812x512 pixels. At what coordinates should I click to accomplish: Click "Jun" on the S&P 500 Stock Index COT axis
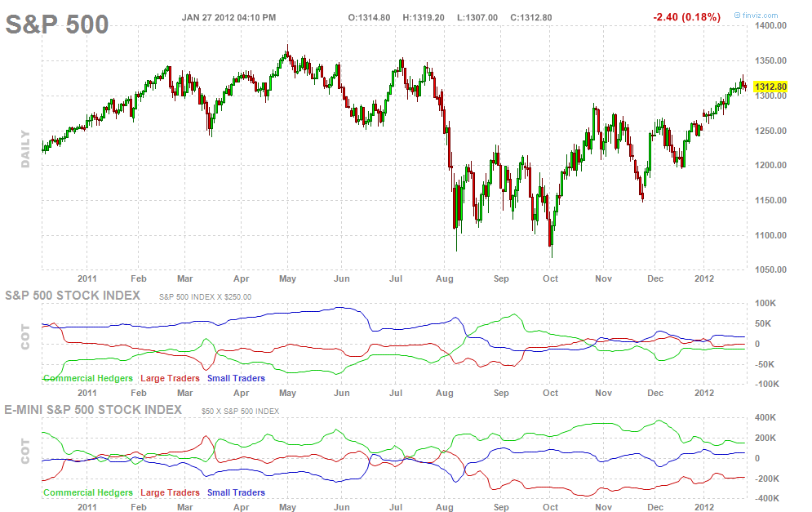coord(342,394)
